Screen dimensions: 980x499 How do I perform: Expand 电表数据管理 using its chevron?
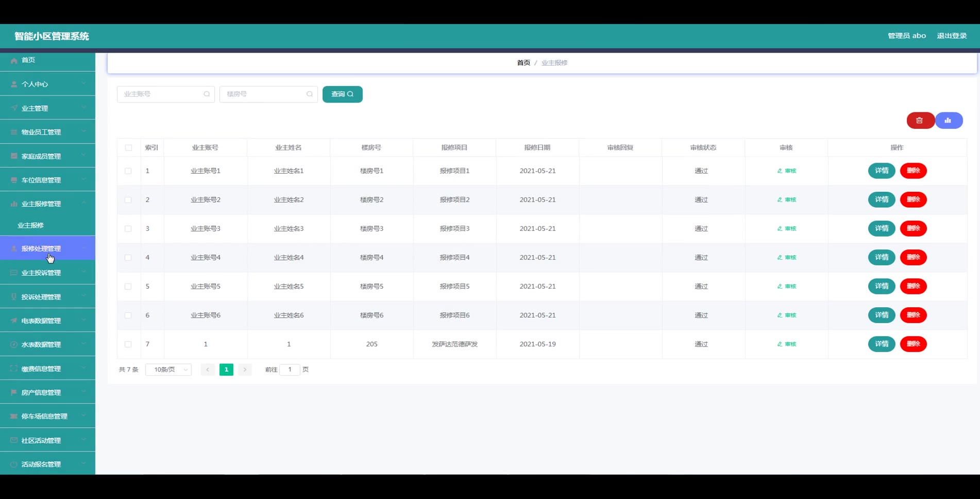tap(83, 320)
